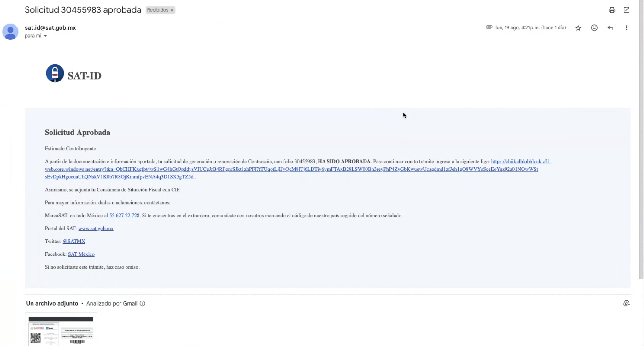Print this email with the printer icon
Screen dimensions: 644x346
612,10
